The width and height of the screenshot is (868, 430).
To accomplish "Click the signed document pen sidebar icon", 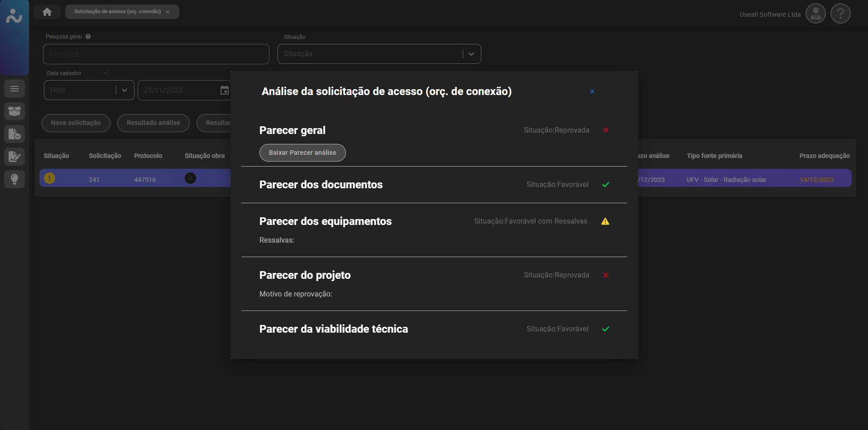I will [14, 157].
